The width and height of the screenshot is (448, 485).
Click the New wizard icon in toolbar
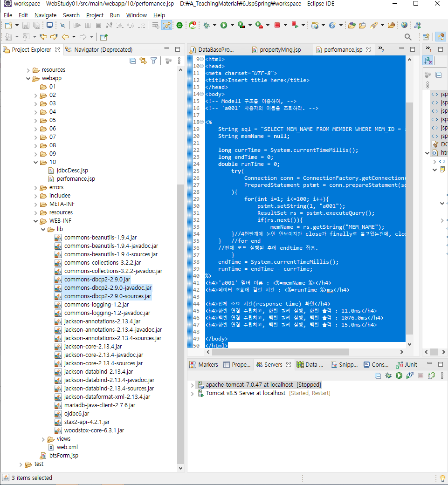coord(8,25)
